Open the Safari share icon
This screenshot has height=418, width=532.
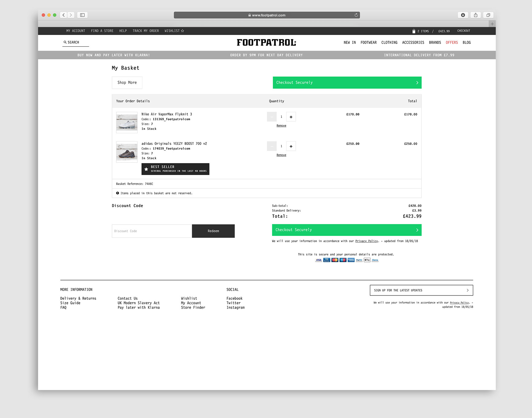click(x=476, y=15)
